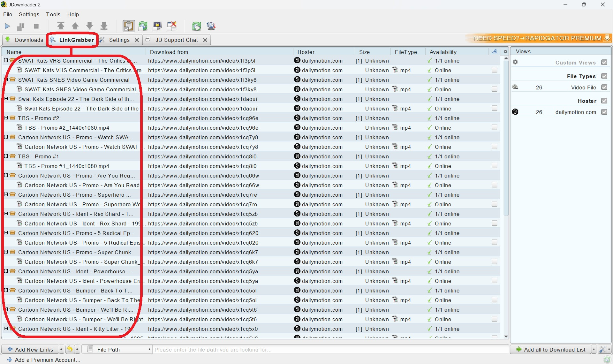The width and height of the screenshot is (613, 364).
Task: Open the Help menu
Action: coord(73,14)
